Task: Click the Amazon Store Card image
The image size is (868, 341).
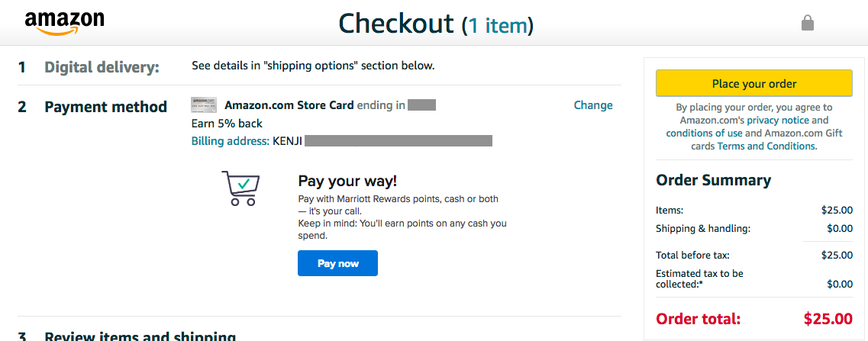Action: click(204, 105)
